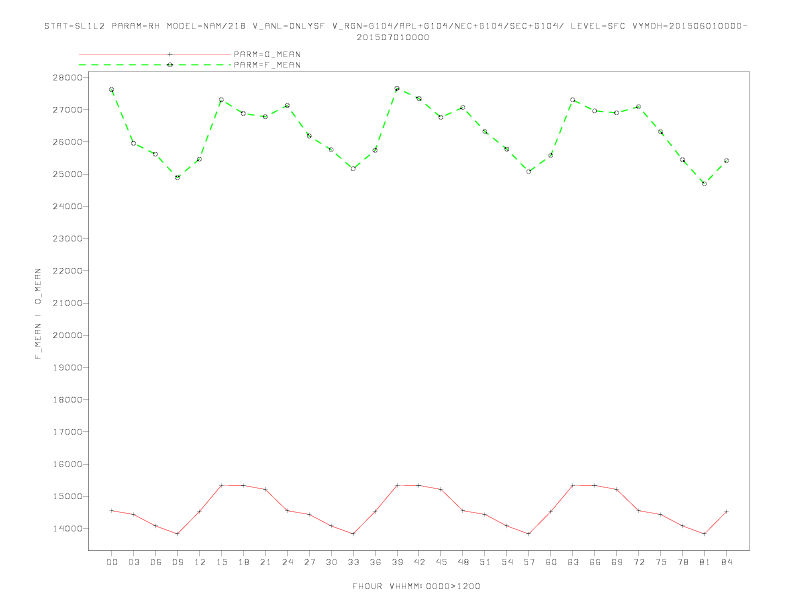
Task: Click the second title line 201507010000
Action: (393, 37)
